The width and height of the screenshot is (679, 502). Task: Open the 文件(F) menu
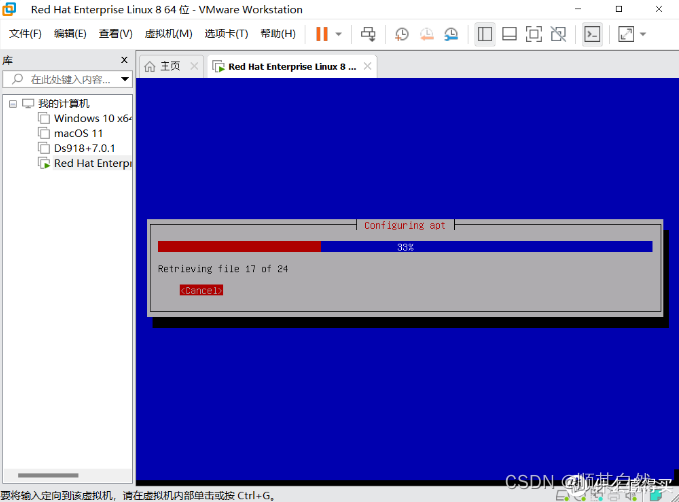click(x=25, y=33)
